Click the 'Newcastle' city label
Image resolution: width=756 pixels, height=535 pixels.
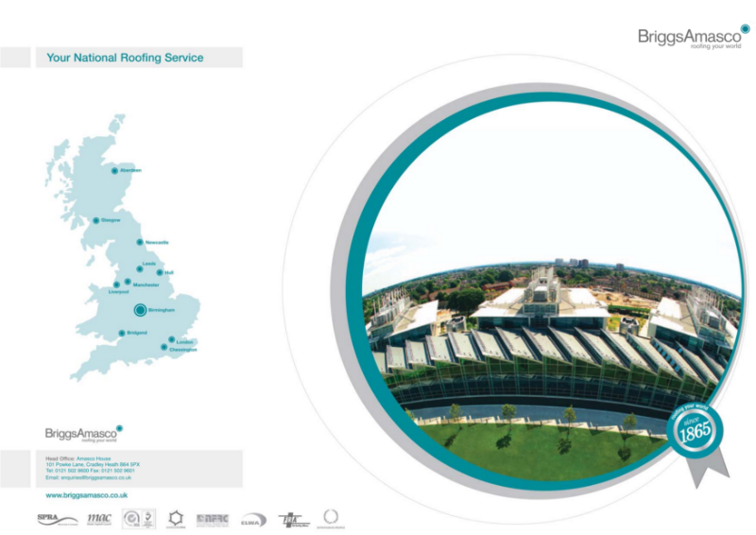click(157, 242)
